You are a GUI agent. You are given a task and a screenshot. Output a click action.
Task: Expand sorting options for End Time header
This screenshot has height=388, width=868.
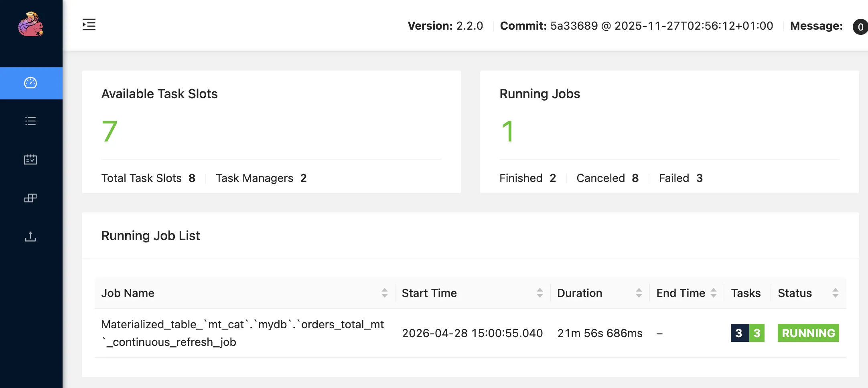[x=714, y=293]
